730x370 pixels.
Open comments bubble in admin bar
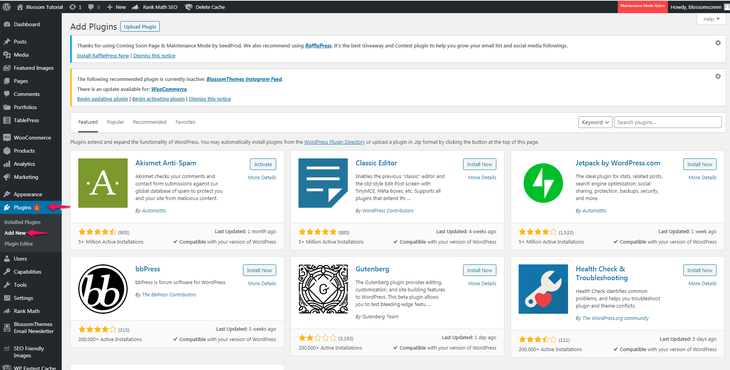tap(94, 7)
